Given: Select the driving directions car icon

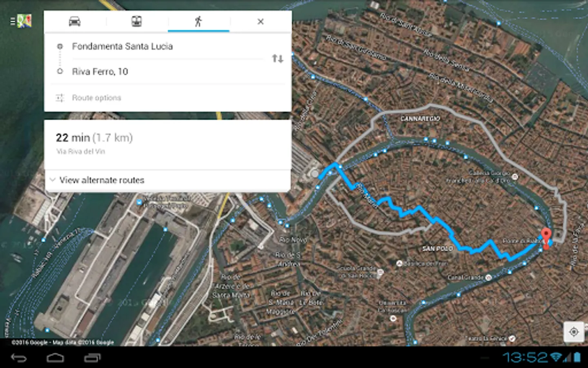Looking at the screenshot, I should pos(75,21).
